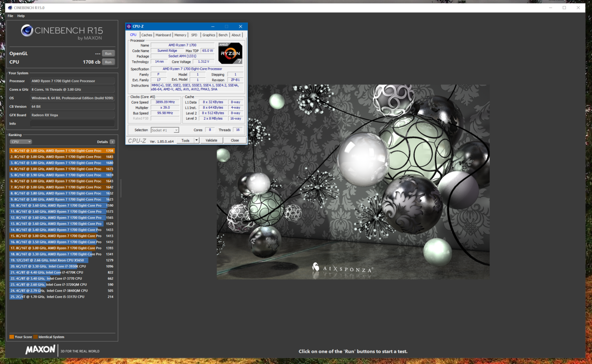The image size is (592, 364).
Task: Select the Intel Core i7-4770K ranking row
Action: (62, 272)
